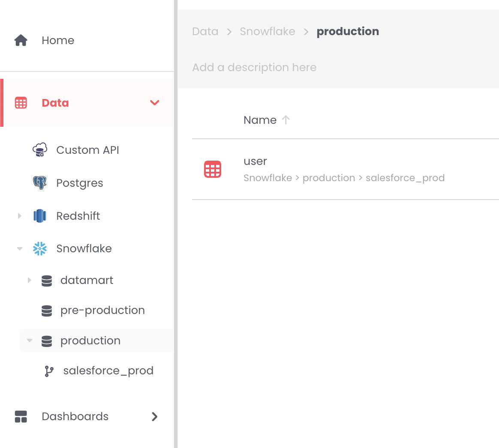Expand the Dashboards menu arrow

155,416
